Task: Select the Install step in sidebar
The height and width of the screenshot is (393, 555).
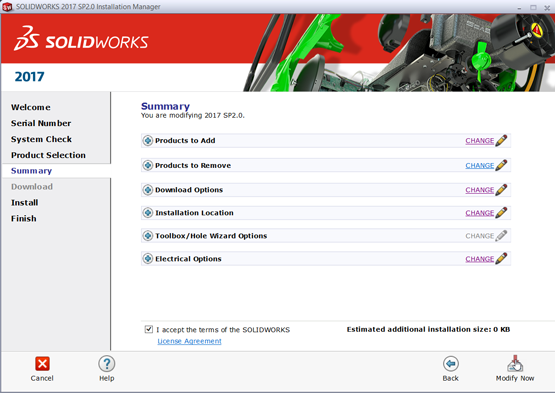Action: click(24, 203)
